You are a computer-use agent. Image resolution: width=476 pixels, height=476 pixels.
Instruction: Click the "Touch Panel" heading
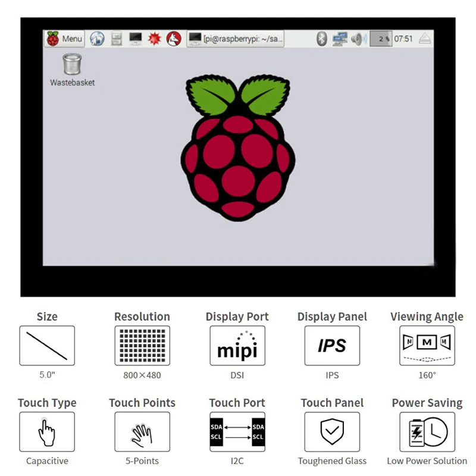coord(332,403)
